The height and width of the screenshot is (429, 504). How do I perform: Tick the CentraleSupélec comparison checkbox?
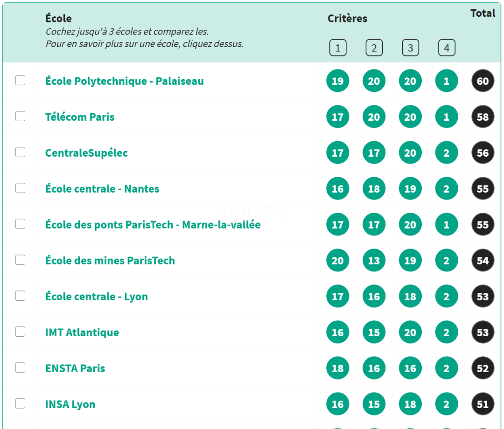20,152
